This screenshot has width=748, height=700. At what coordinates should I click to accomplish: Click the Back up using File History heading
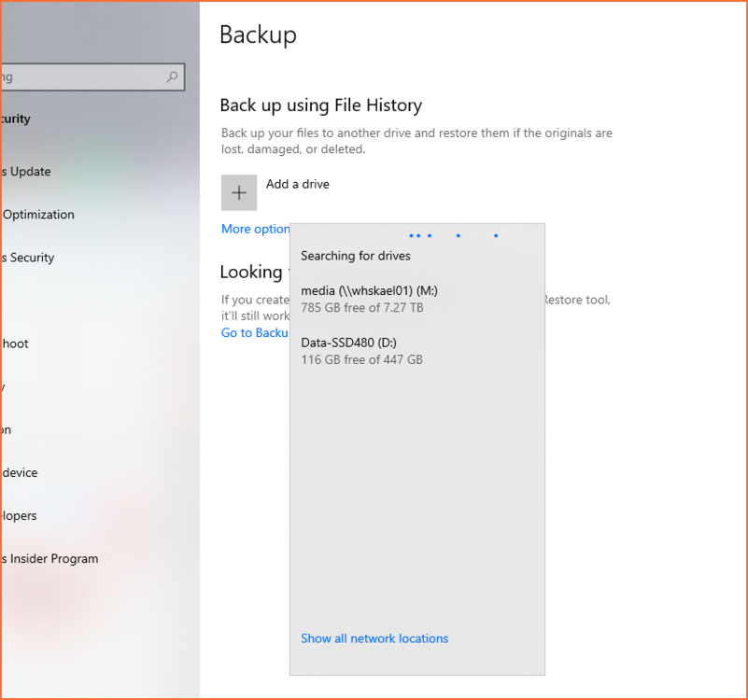tap(321, 105)
